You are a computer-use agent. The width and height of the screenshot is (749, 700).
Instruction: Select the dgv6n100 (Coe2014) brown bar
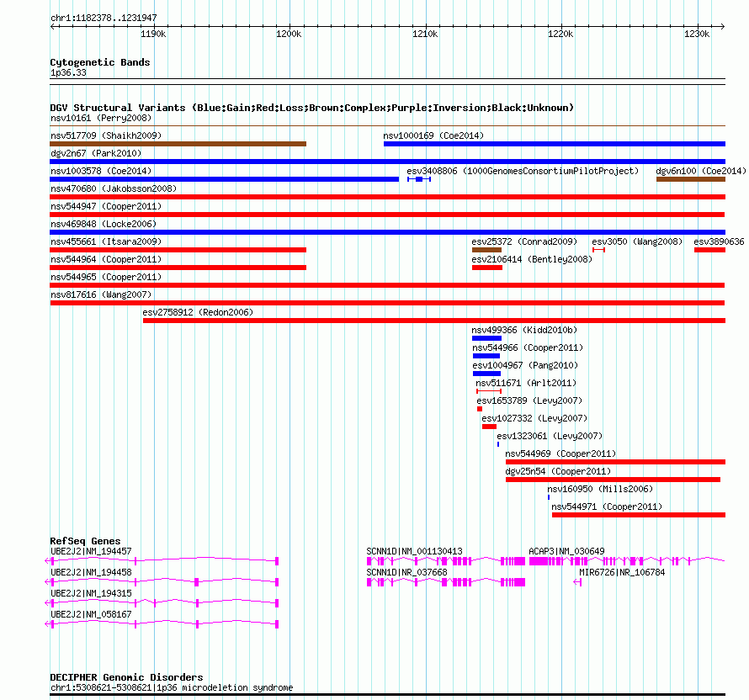coord(691,179)
